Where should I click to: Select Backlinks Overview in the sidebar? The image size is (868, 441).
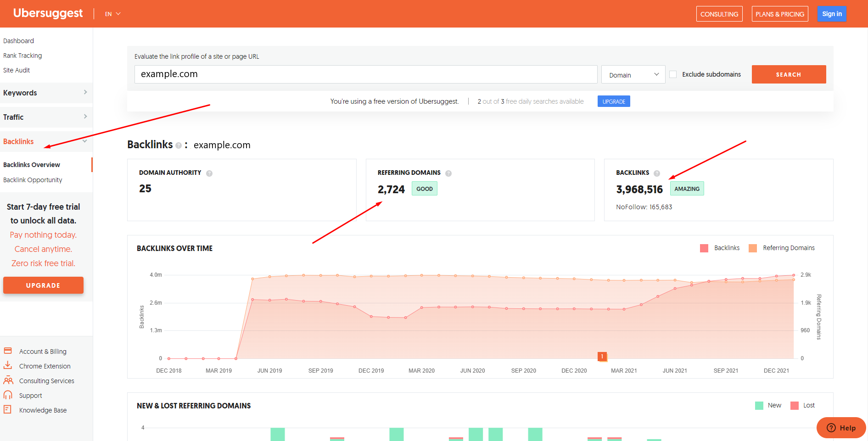click(x=32, y=165)
